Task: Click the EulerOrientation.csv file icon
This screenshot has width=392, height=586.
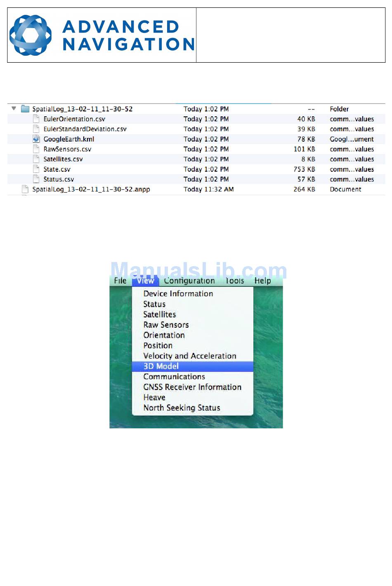Action: tap(36, 119)
